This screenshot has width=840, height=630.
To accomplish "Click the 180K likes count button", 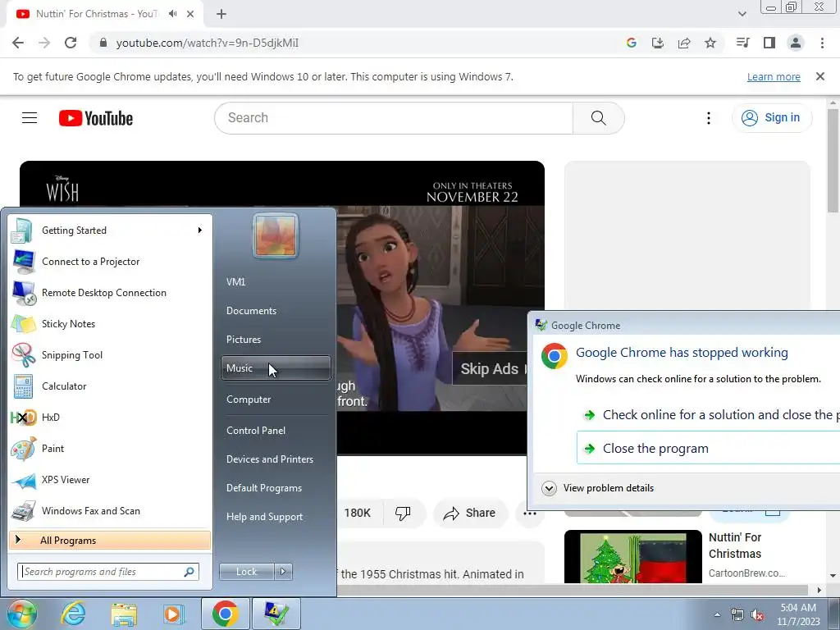I will coord(358,514).
